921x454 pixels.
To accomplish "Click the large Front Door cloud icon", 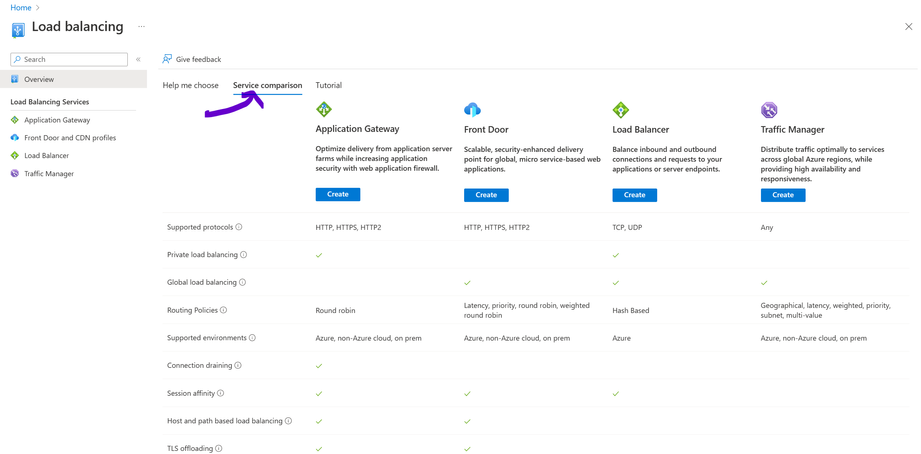I will pyautogui.click(x=472, y=109).
